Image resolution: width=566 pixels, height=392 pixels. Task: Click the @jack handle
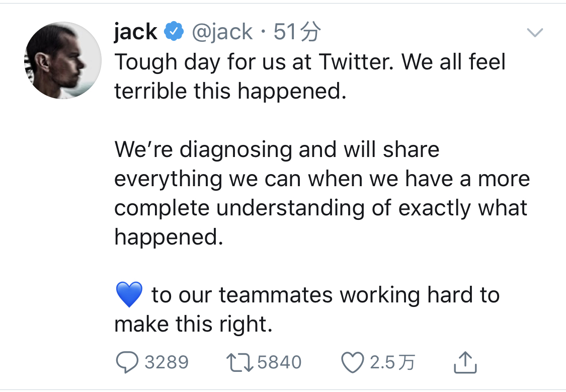pos(222,32)
